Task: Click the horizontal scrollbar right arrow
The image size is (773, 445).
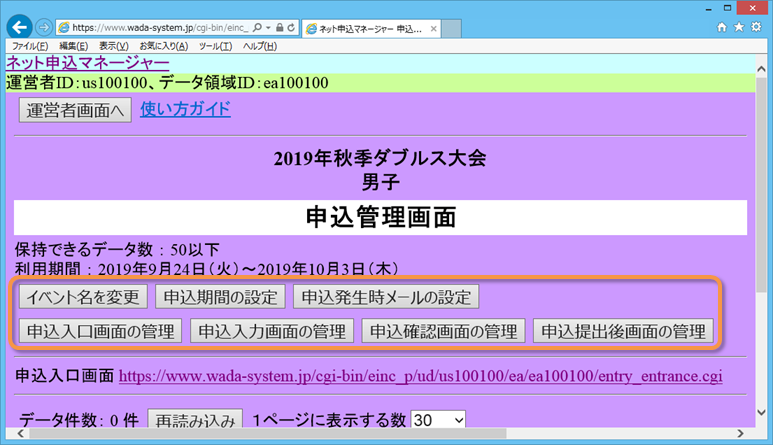Action: [x=740, y=433]
